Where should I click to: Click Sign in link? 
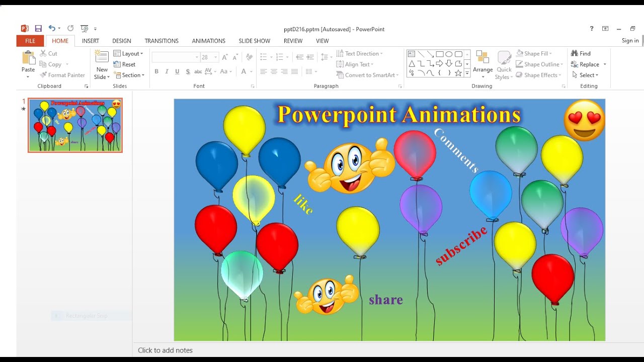pos(630,41)
